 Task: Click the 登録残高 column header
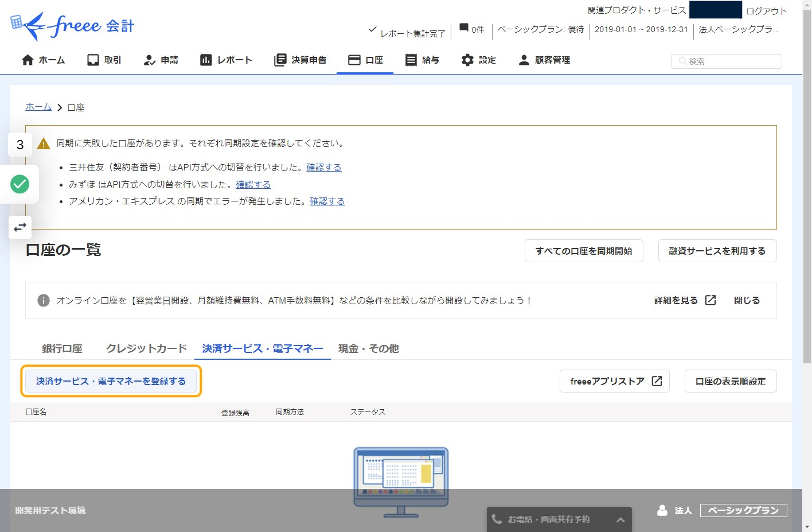click(x=235, y=413)
